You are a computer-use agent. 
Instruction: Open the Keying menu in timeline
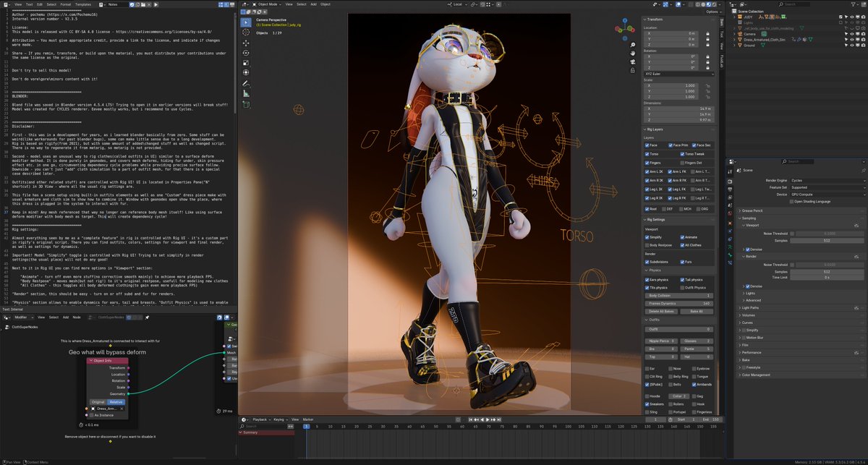(279, 419)
